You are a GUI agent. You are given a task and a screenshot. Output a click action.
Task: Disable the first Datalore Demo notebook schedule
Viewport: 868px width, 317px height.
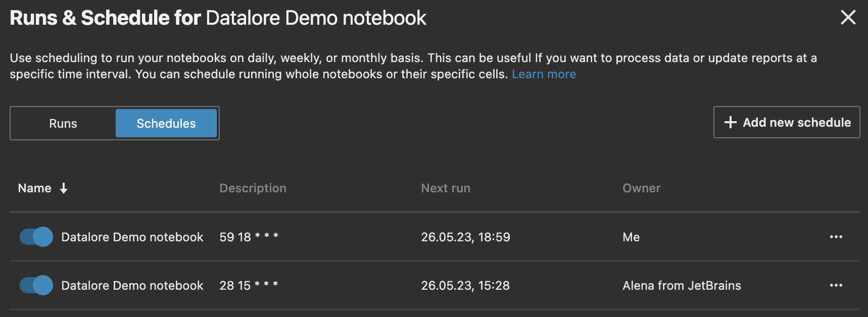[x=35, y=237]
